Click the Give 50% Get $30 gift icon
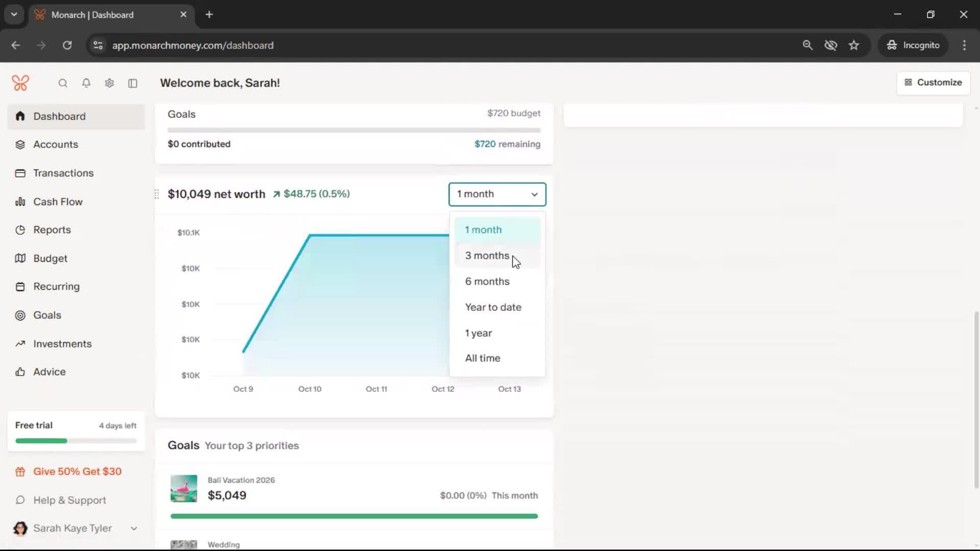The image size is (980, 551). point(20,472)
